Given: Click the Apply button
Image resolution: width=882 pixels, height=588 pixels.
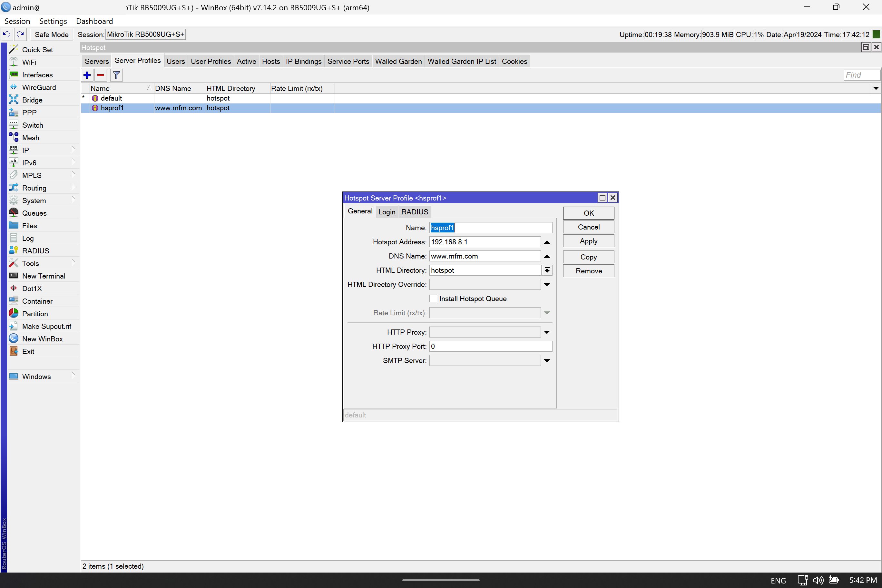Looking at the screenshot, I should point(588,241).
